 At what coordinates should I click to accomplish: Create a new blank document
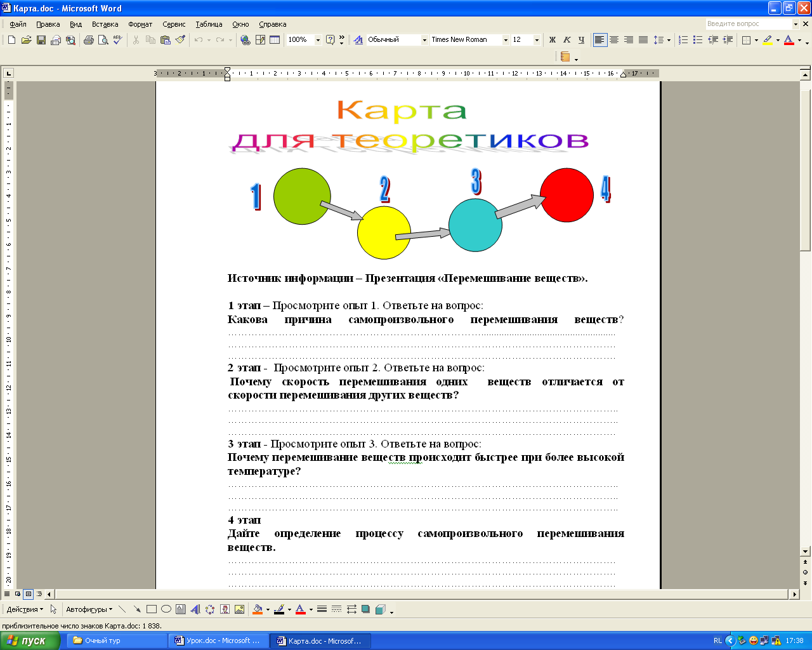[11, 40]
